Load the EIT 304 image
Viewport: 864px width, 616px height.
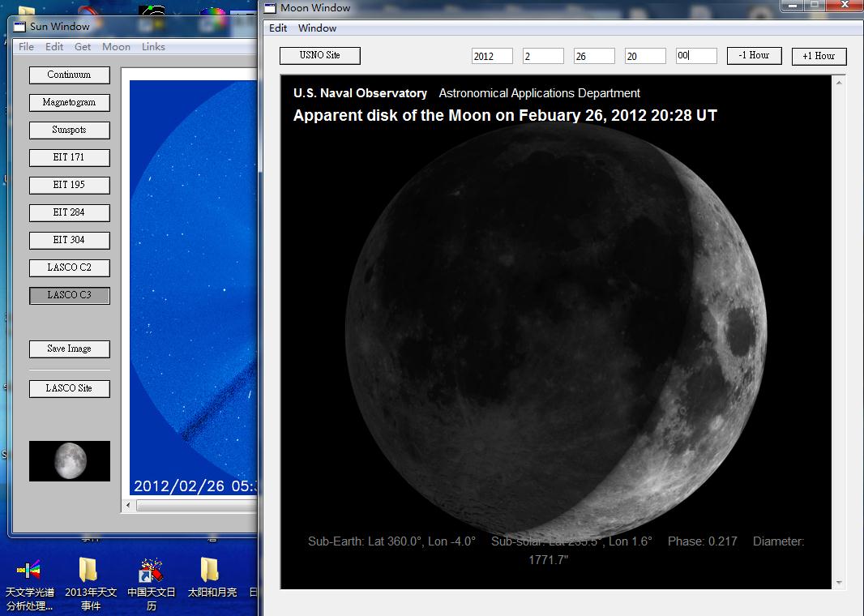click(70, 240)
